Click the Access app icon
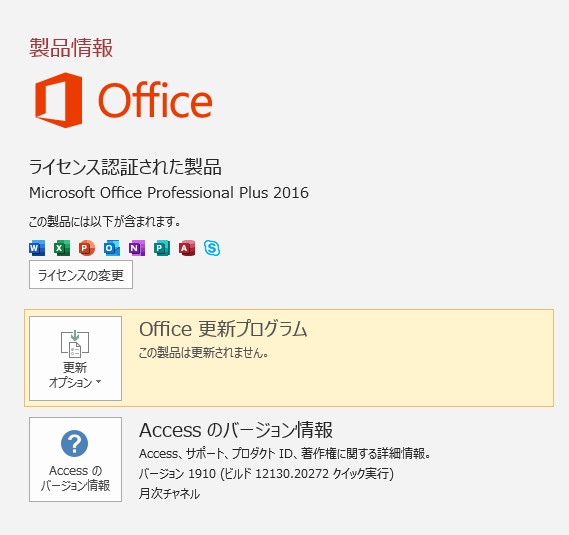Viewport: 569px width, 535px height. click(x=187, y=248)
